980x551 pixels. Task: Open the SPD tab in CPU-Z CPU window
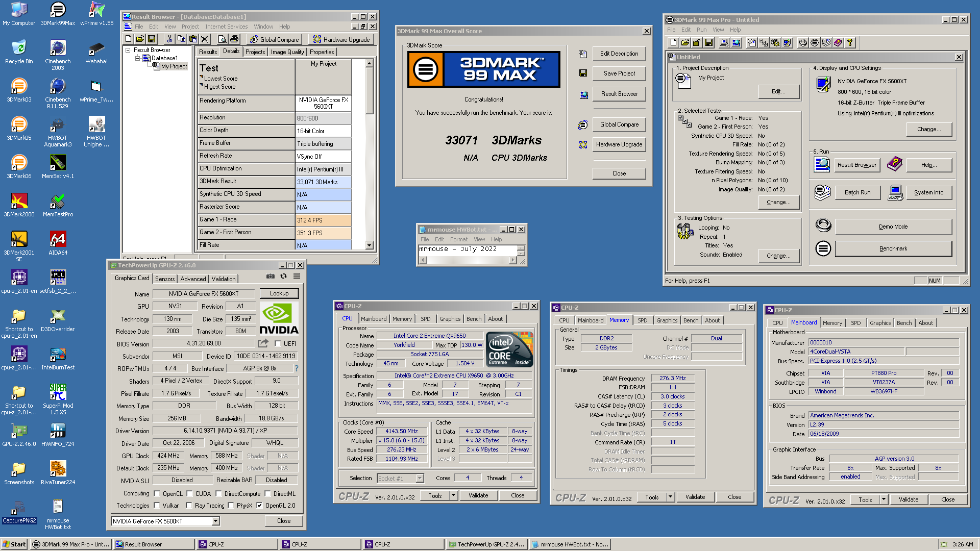(425, 318)
